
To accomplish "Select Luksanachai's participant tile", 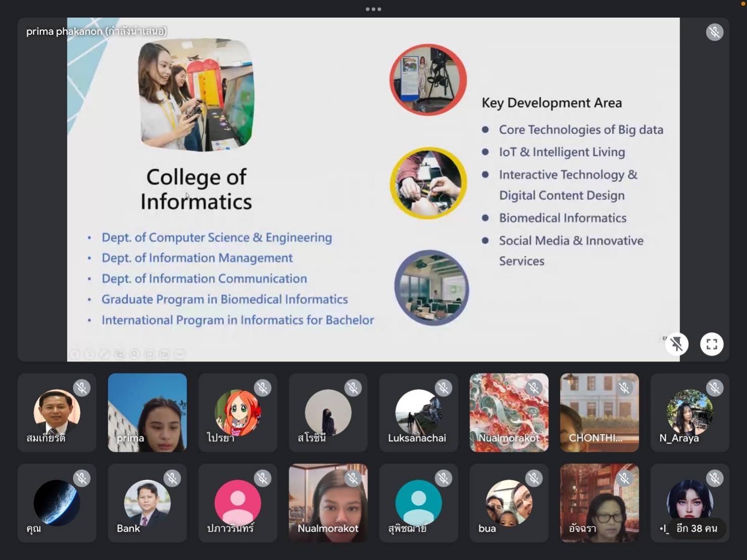I will tap(418, 412).
